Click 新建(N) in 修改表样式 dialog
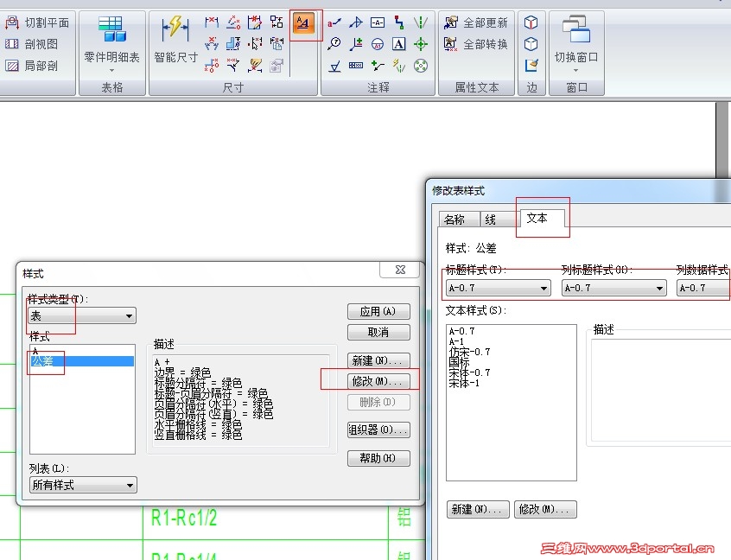This screenshot has width=731, height=560. [478, 509]
